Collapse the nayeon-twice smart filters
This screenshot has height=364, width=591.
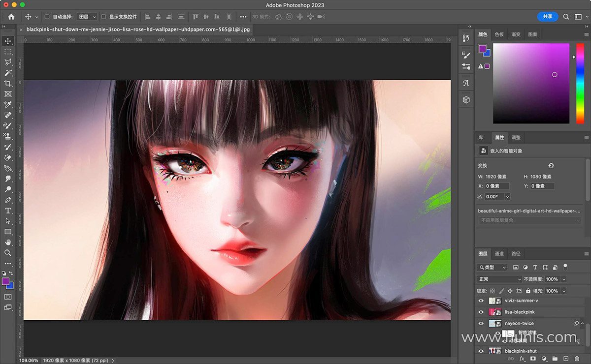582,324
